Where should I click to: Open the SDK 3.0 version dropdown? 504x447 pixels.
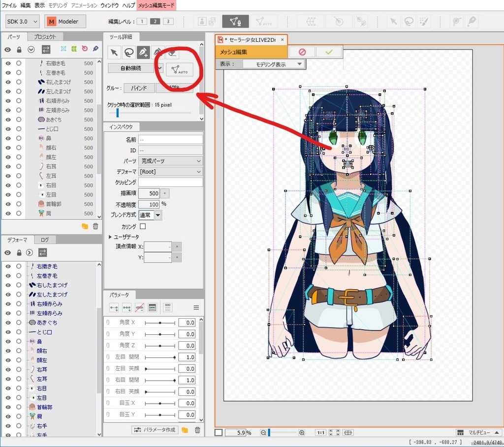tap(23, 22)
